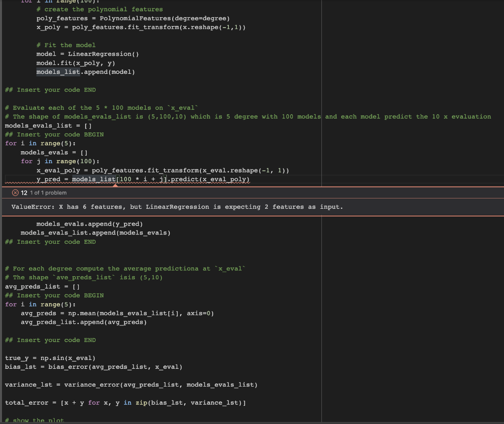Screen dimensions: 504x424
Task: Click the highlighted models_list variable
Action: coord(58,71)
